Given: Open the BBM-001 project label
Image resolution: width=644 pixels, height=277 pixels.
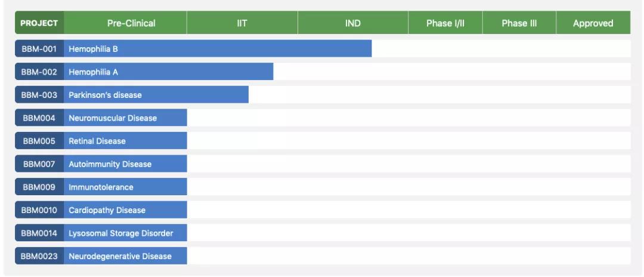Looking at the screenshot, I should pos(39,49).
